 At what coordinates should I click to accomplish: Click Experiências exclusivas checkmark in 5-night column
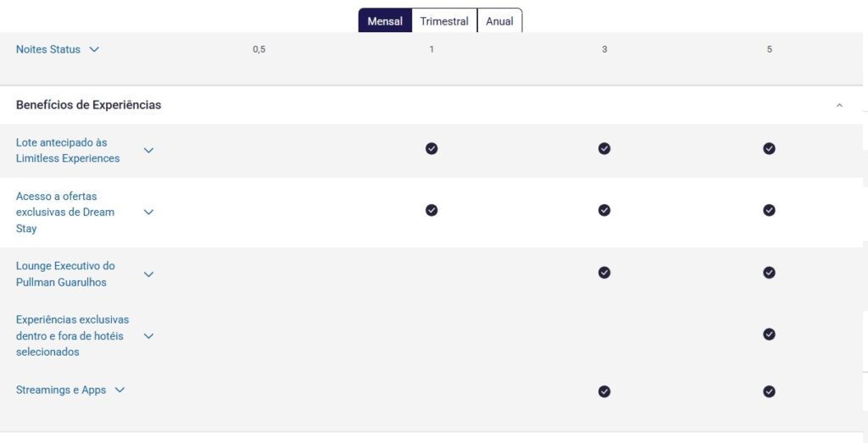tap(769, 334)
